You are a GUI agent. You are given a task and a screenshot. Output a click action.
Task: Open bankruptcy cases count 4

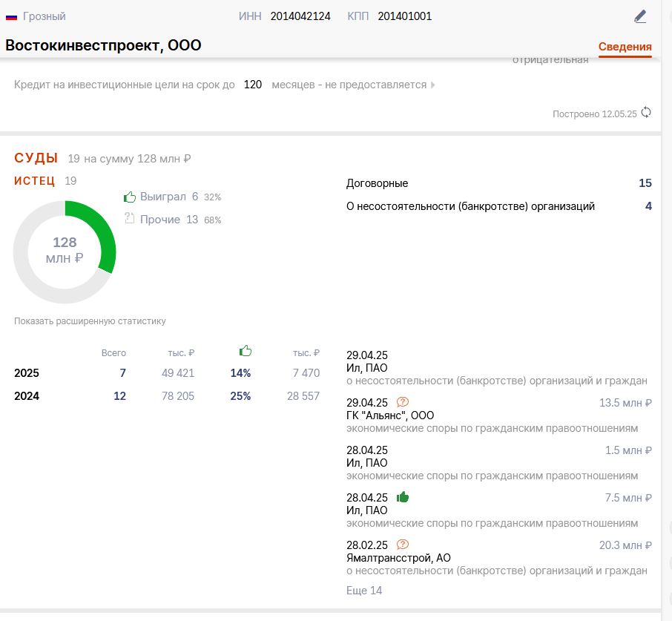648,206
